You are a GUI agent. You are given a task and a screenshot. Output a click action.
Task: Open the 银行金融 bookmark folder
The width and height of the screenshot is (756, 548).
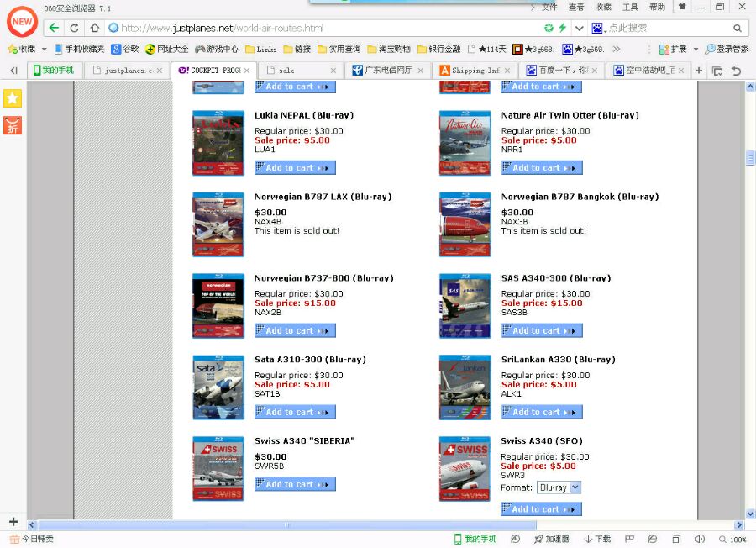pyautogui.click(x=438, y=49)
